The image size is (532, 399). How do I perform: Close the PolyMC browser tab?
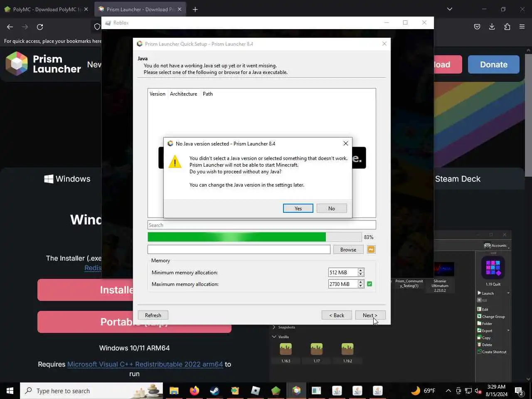coord(86,9)
